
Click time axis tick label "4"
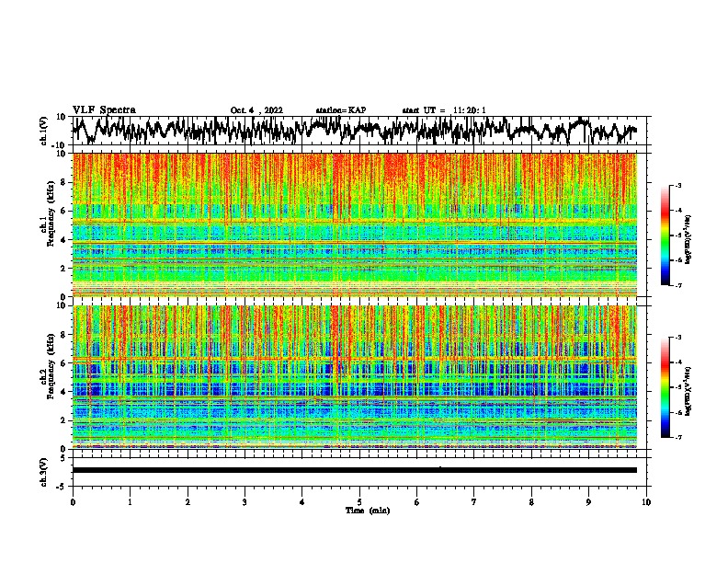302,502
